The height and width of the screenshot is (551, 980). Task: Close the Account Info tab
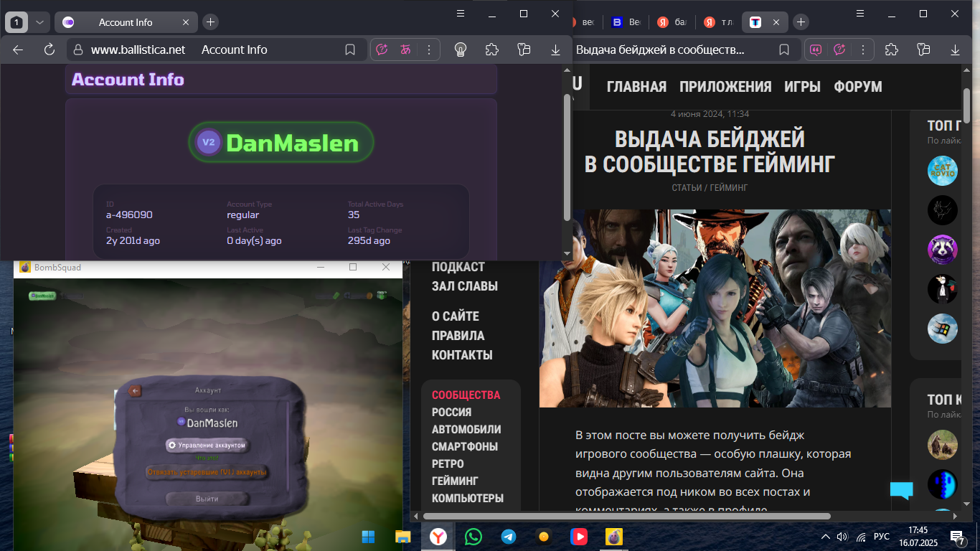point(186,22)
